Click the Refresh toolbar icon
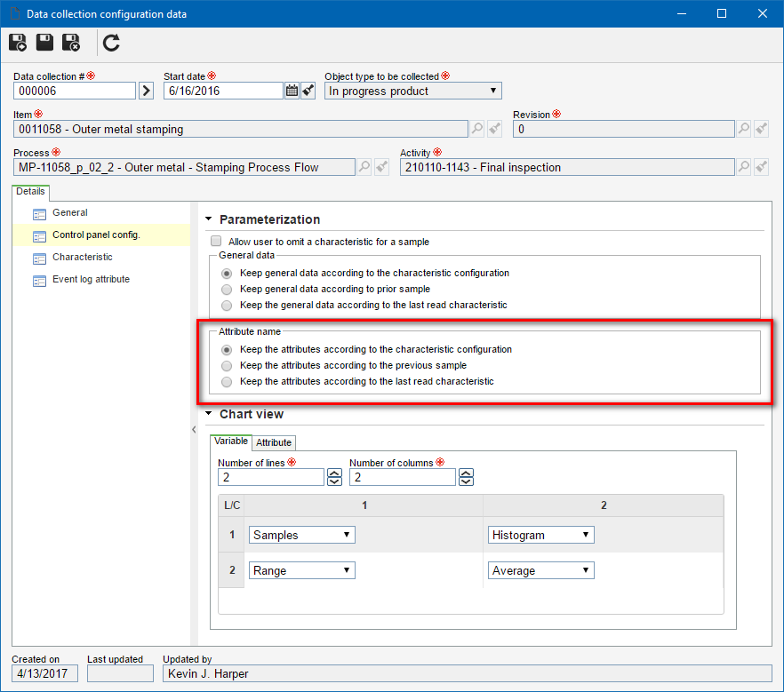The image size is (784, 692). 111,43
